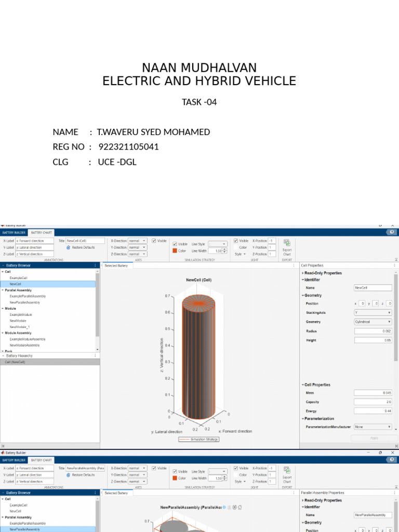
Task: Expand the ParameterizationManufacturer dropdown
Action: point(373,427)
